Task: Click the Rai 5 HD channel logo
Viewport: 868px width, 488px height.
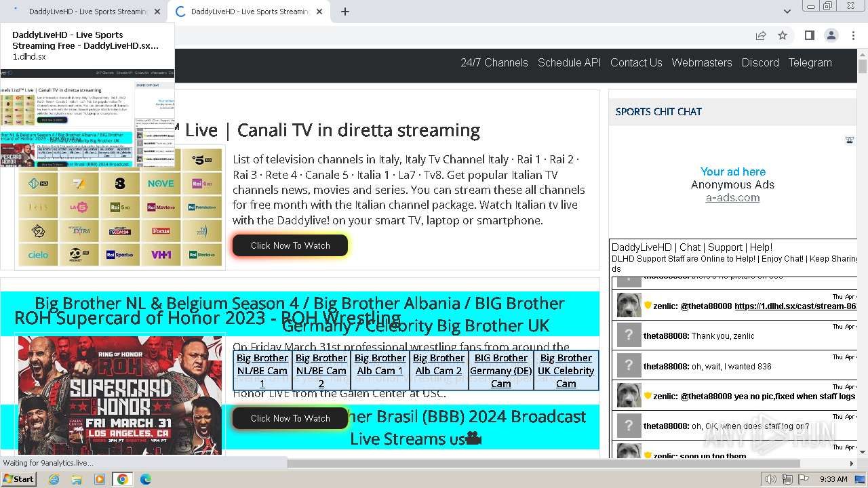Action: coord(120,207)
